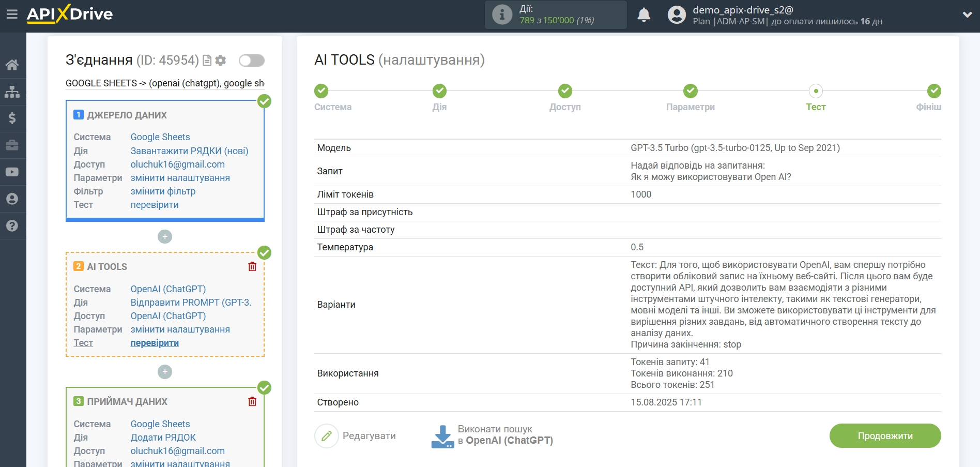The height and width of the screenshot is (467, 980).
Task: Click the ПРИЙМАЧ ДАНИХ block header
Action: (x=127, y=401)
